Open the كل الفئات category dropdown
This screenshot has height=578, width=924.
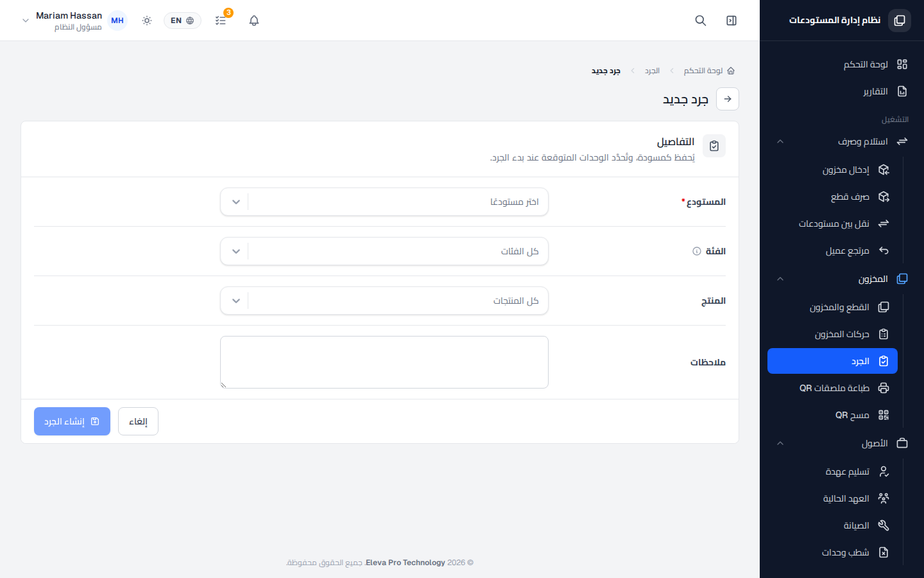point(384,251)
